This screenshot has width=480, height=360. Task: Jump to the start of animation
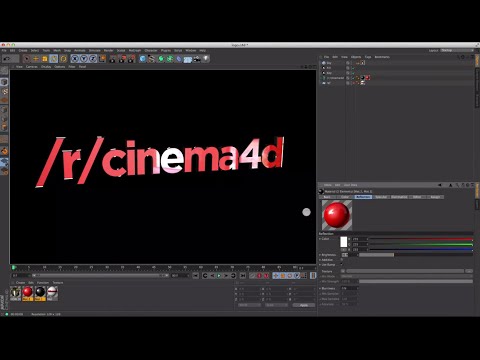(196, 276)
